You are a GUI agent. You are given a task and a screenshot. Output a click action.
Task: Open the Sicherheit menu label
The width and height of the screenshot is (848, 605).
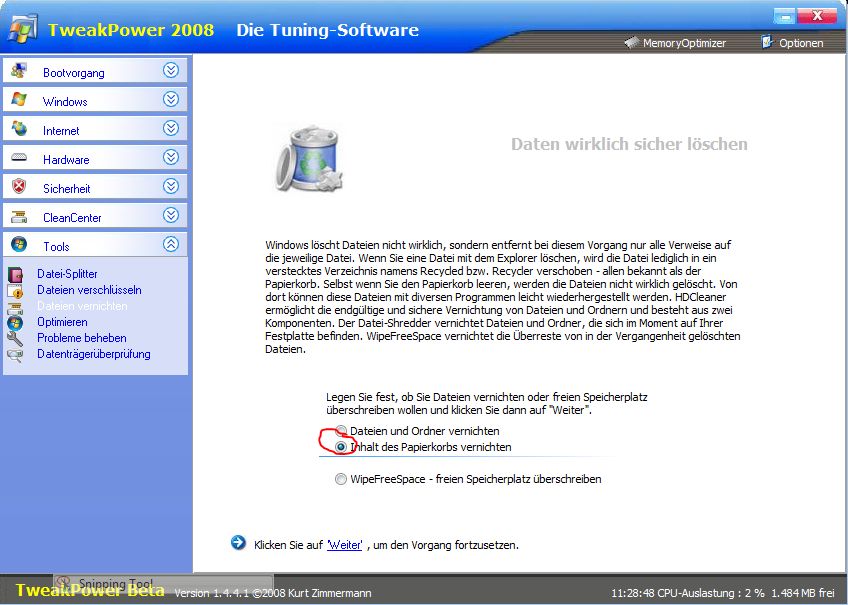coord(67,189)
